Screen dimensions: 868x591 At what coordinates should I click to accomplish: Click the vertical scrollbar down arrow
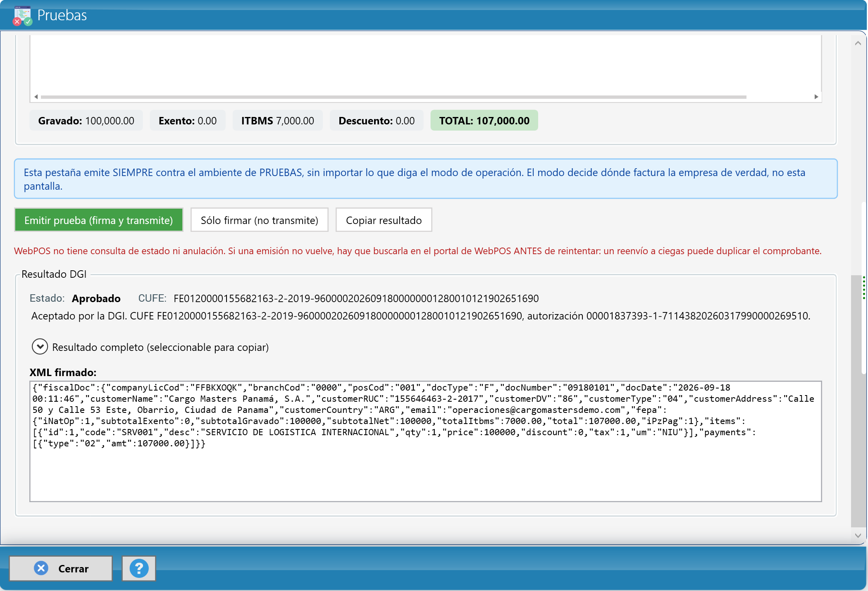[x=858, y=535]
